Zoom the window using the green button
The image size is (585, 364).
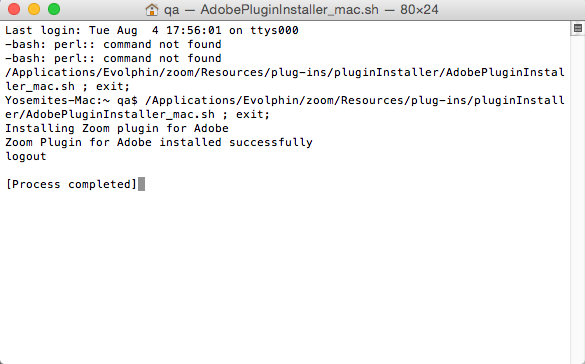54,9
